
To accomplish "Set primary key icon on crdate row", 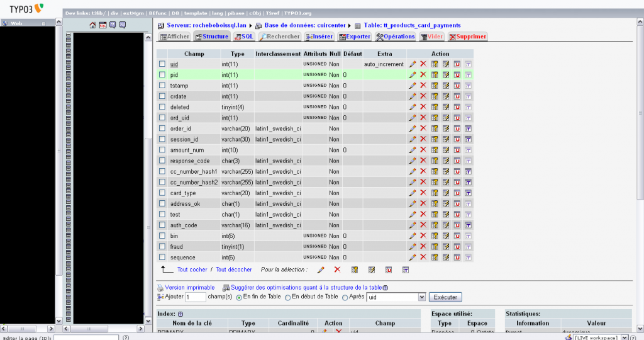I will click(435, 96).
